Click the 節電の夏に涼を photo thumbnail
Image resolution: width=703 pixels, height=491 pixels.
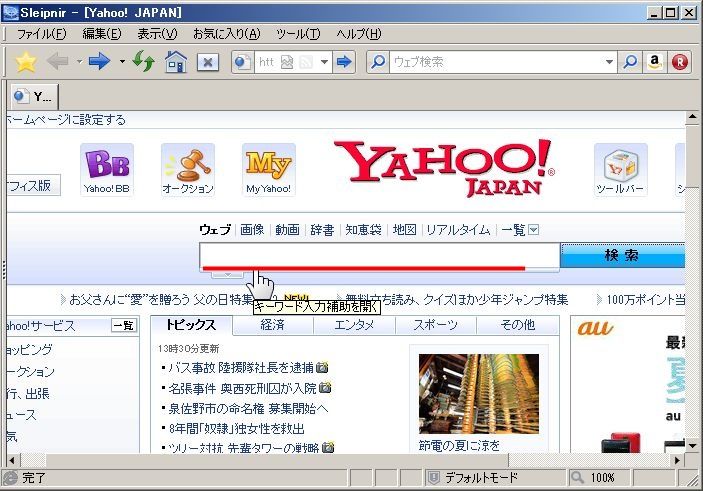[479, 394]
